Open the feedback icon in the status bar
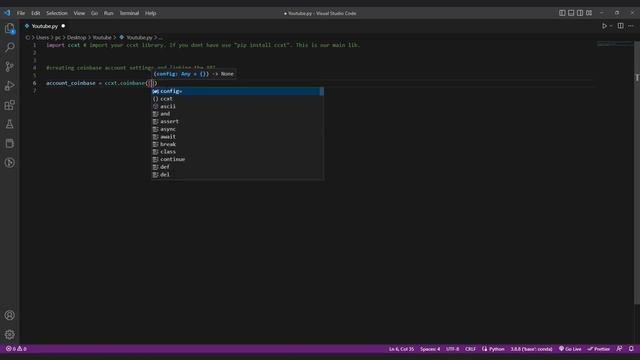 pos(620,349)
